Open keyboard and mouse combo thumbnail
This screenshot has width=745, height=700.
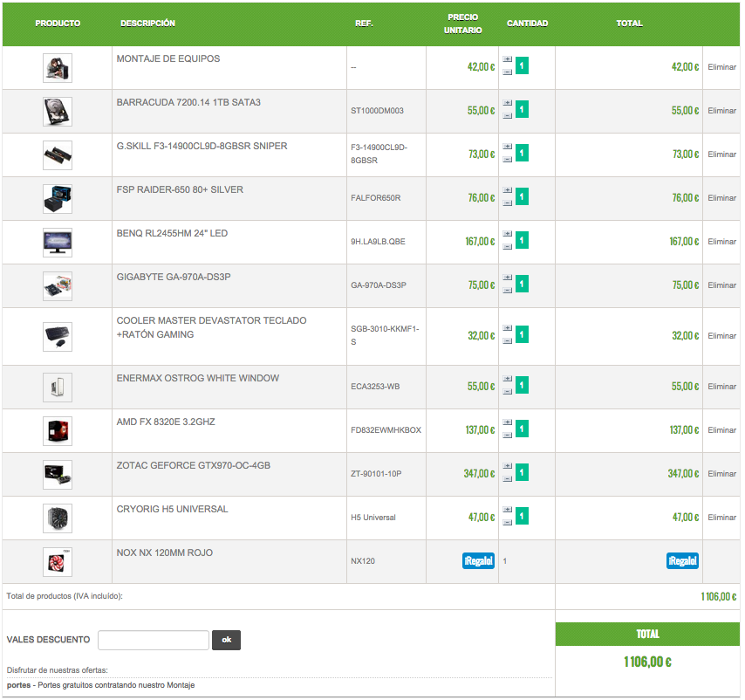click(x=58, y=337)
